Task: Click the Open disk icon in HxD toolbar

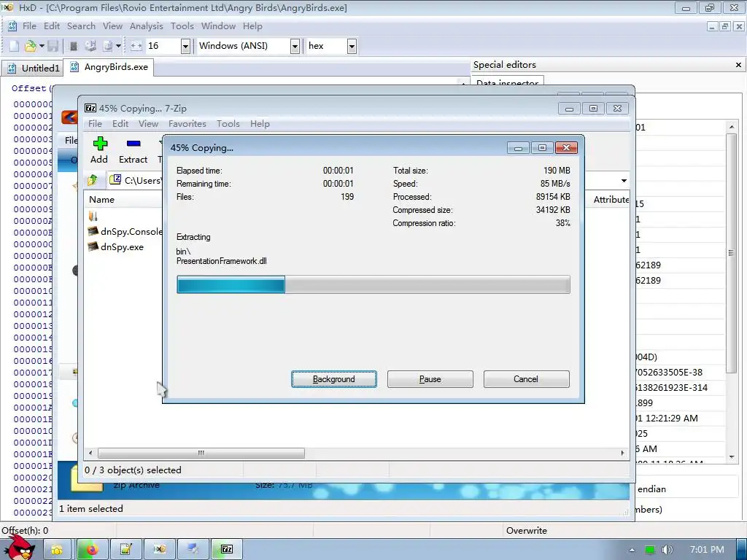Action: click(x=90, y=46)
